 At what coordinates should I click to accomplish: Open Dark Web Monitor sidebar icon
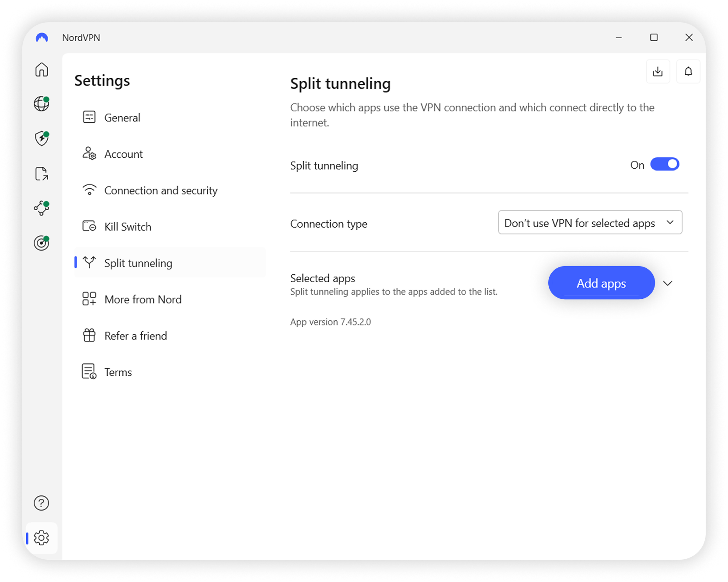tap(41, 243)
